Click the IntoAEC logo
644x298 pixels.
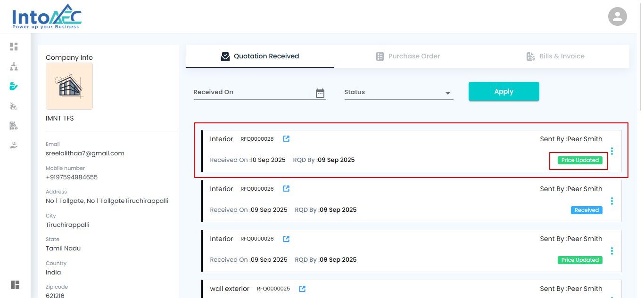(47, 17)
